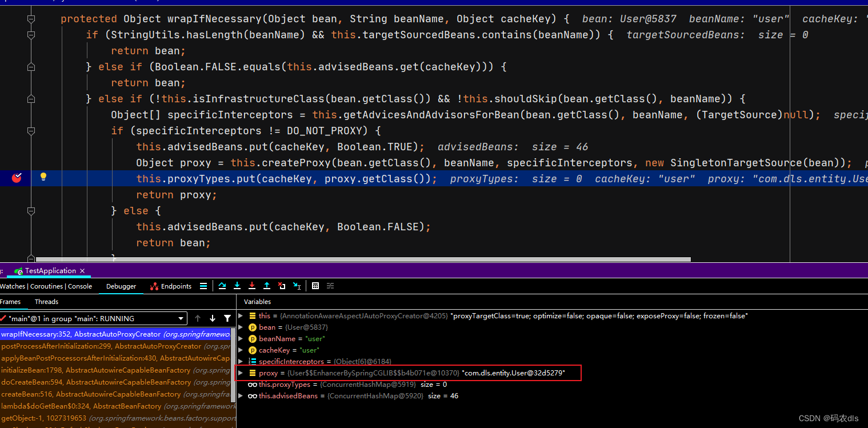Open the thread selector dropdown showing main RUNNING
Image resolution: width=868 pixels, height=428 pixels.
pyautogui.click(x=93, y=318)
